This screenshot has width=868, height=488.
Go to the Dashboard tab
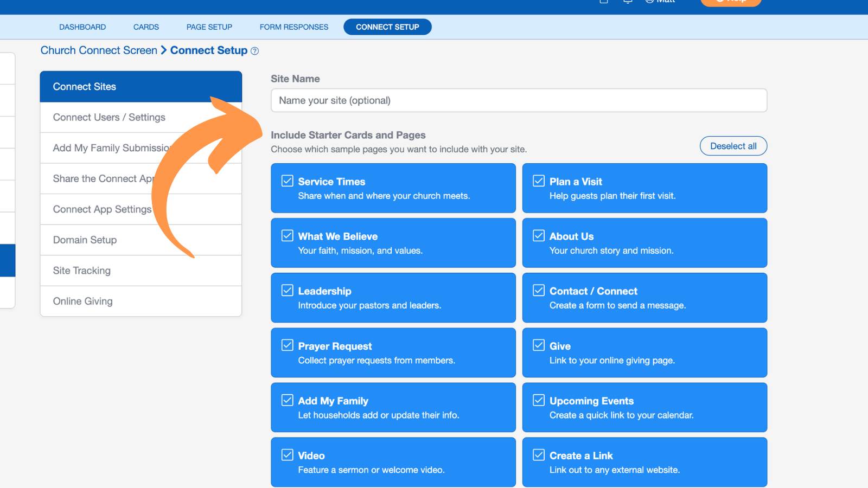[82, 27]
